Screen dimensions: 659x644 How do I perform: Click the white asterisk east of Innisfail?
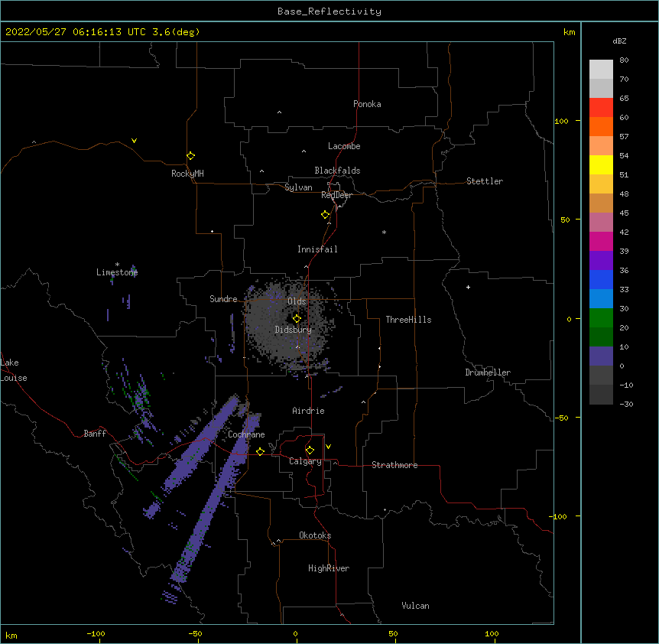[x=384, y=232]
